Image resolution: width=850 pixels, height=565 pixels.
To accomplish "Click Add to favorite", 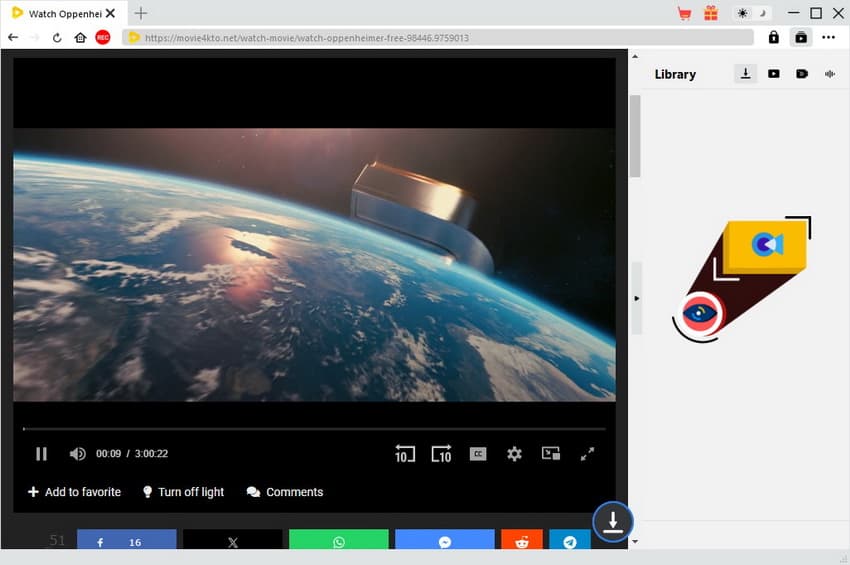I will pos(74,492).
